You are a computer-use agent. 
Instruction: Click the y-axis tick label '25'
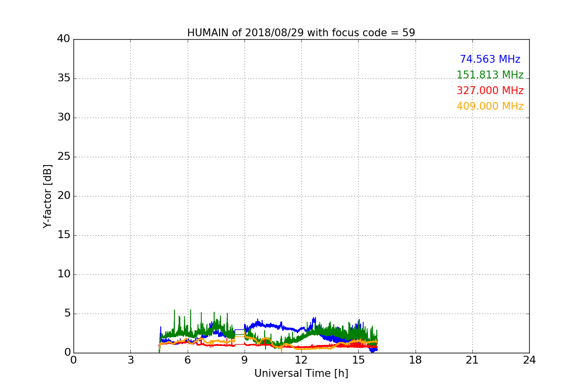coord(64,157)
